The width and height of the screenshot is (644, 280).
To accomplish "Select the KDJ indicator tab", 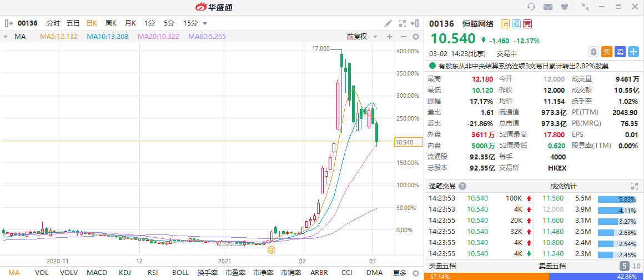I will click(125, 273).
